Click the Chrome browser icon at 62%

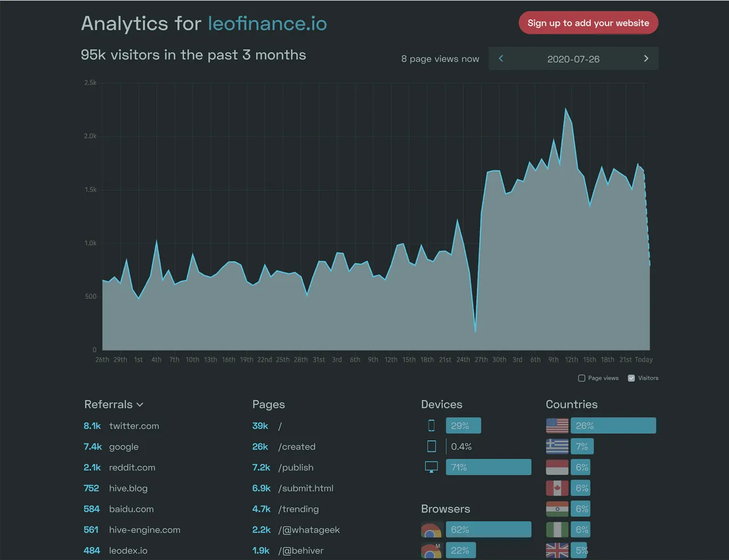431,530
